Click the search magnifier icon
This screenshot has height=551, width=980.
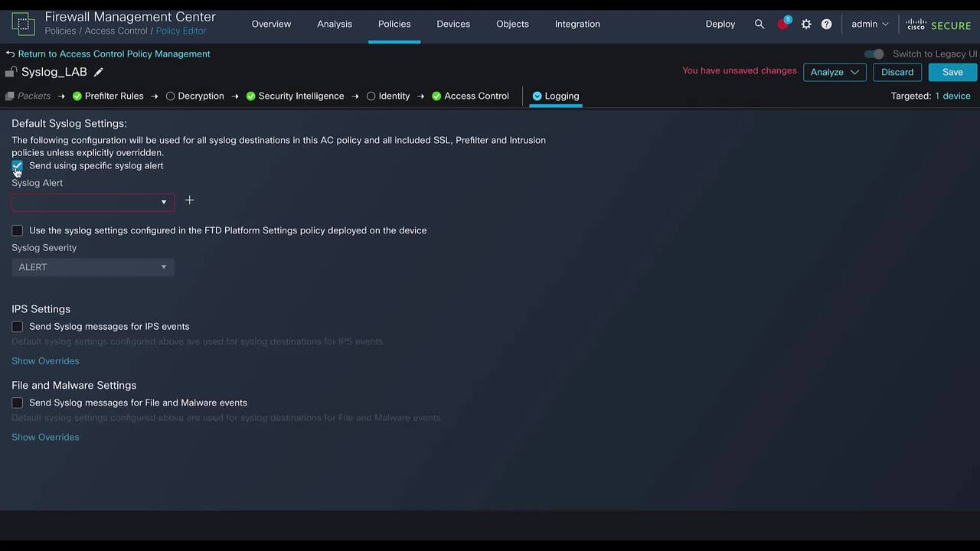pos(759,24)
